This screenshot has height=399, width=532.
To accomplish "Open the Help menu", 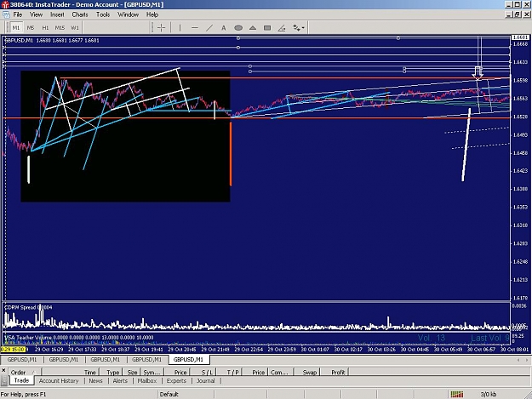I will [152, 14].
